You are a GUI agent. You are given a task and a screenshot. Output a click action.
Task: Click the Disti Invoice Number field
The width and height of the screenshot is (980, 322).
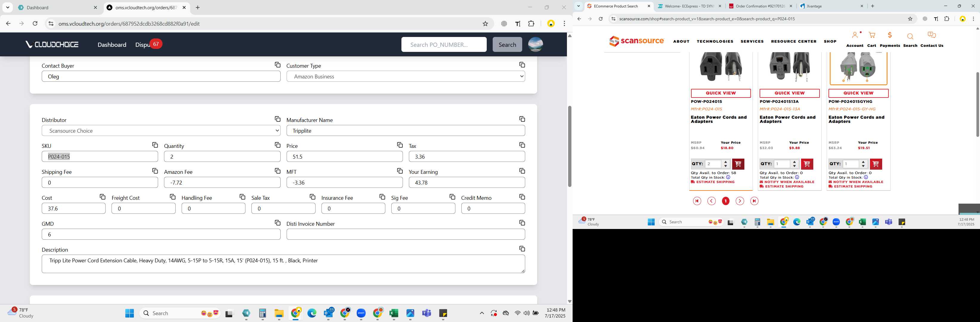coord(406,234)
